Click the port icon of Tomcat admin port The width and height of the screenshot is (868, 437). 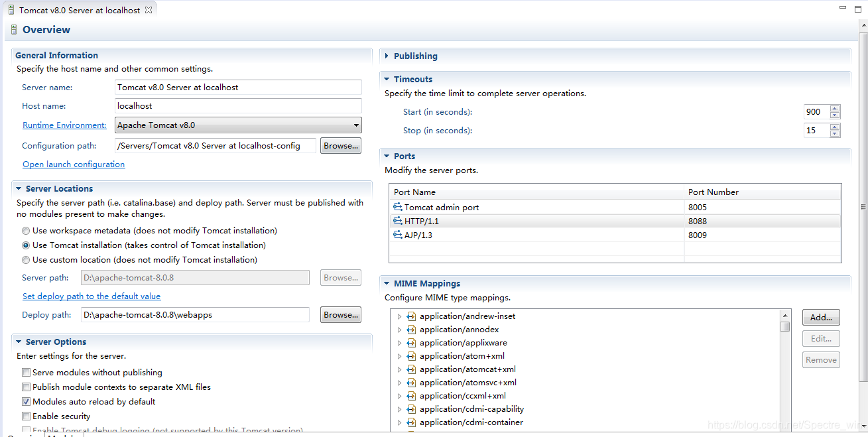pyautogui.click(x=398, y=207)
